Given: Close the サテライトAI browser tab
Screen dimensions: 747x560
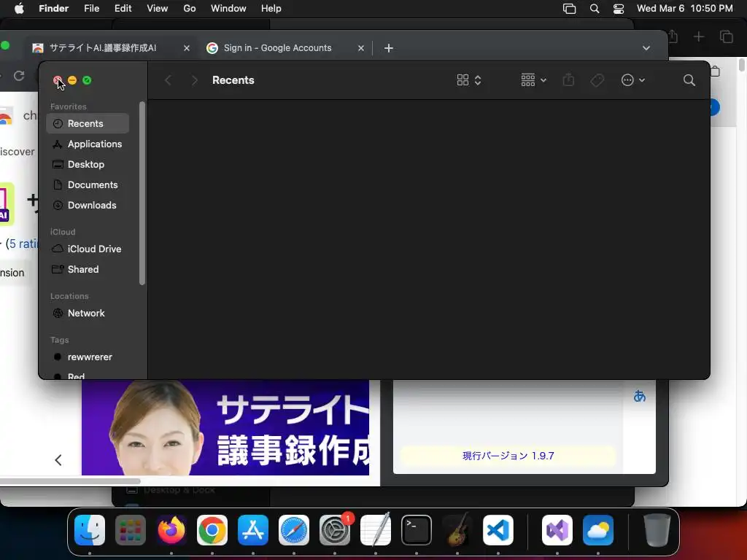Looking at the screenshot, I should (x=187, y=48).
